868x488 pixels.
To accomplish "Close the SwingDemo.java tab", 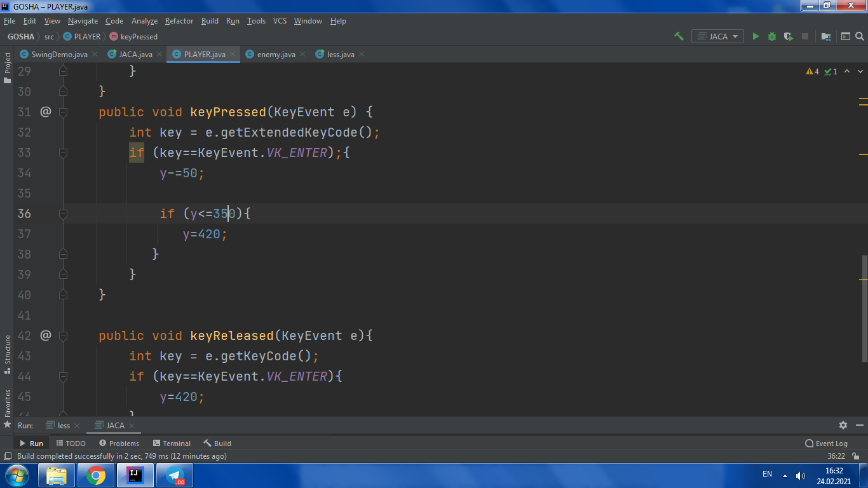I will pos(95,54).
